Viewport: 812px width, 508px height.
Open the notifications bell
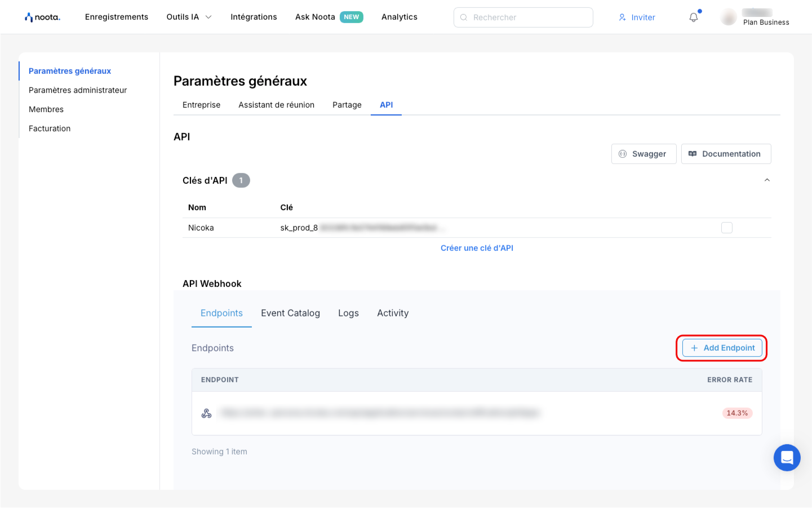pyautogui.click(x=694, y=17)
